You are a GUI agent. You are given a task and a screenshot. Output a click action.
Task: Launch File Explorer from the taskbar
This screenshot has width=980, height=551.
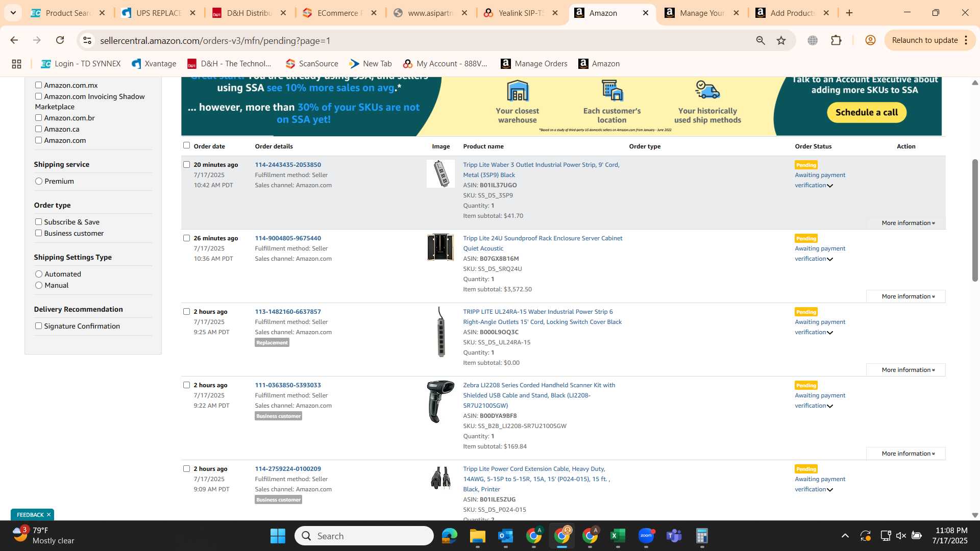(477, 536)
